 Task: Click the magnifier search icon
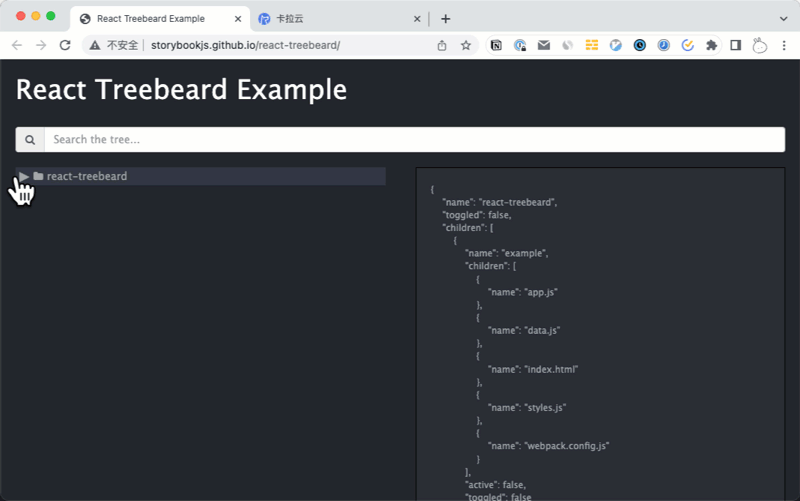30,140
